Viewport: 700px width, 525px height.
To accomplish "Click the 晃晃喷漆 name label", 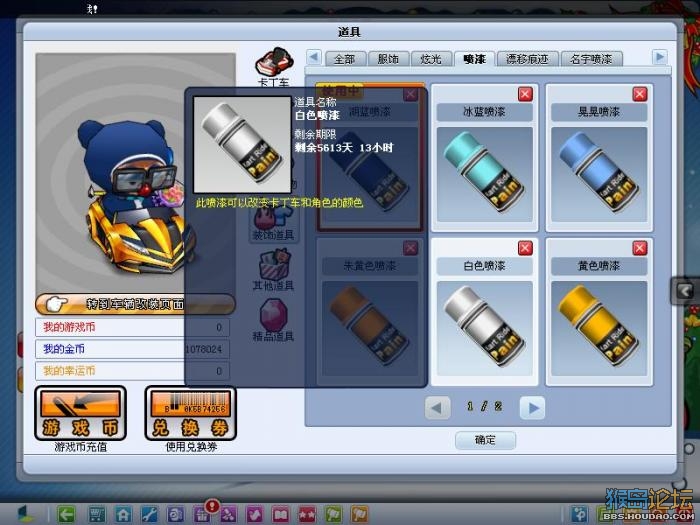I will 599,112.
